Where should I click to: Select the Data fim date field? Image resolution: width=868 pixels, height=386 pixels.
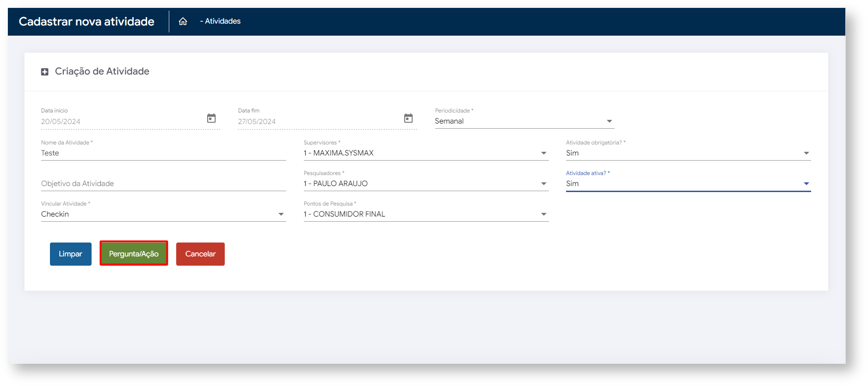coord(317,122)
